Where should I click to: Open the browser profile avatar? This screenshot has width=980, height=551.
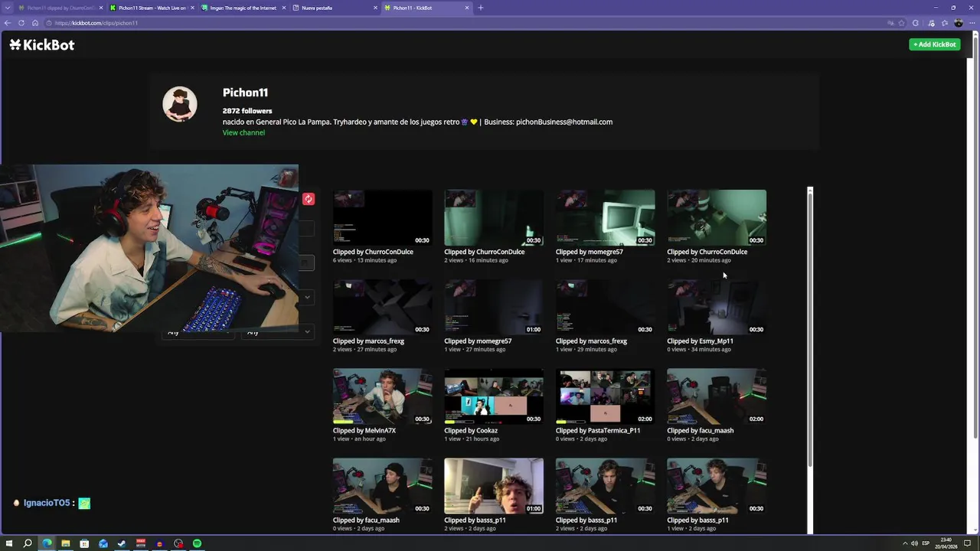[x=959, y=23]
